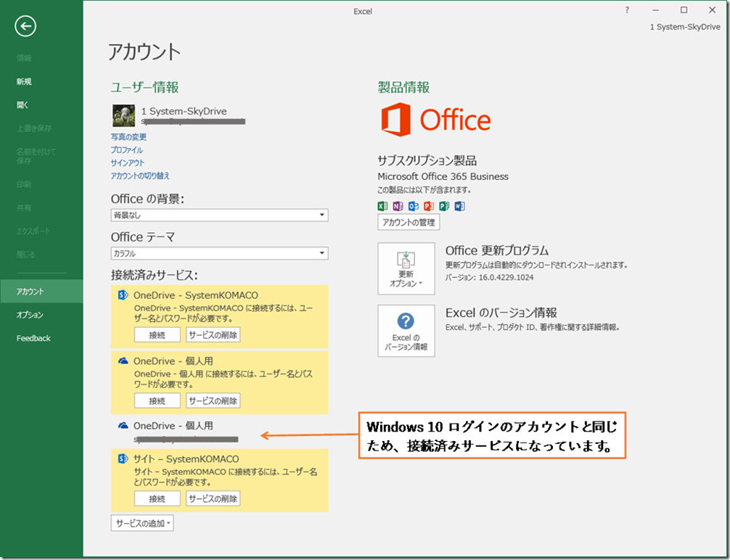
Task: Click the Word product icon
Action: 459,206
